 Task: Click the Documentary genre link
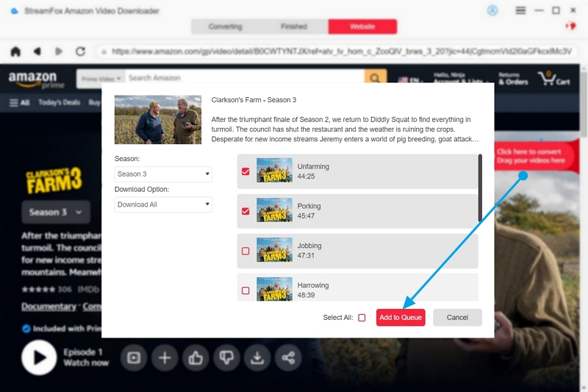click(49, 307)
